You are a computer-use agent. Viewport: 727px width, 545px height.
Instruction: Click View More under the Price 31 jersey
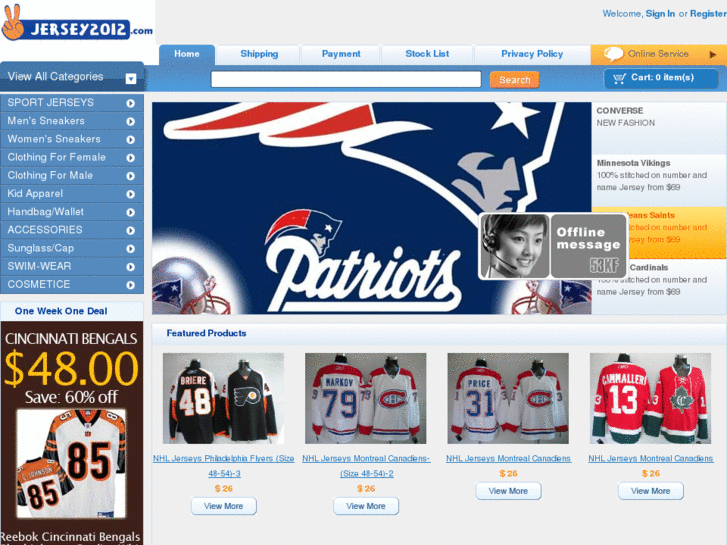tap(508, 491)
